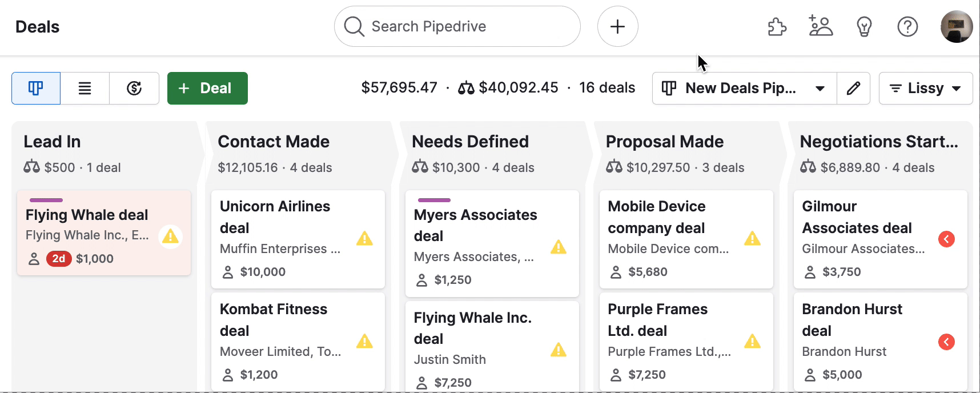Screen dimensions: 980x393
Task: Click the rotten deal indicator on Gilmour Associates
Action: click(946, 239)
